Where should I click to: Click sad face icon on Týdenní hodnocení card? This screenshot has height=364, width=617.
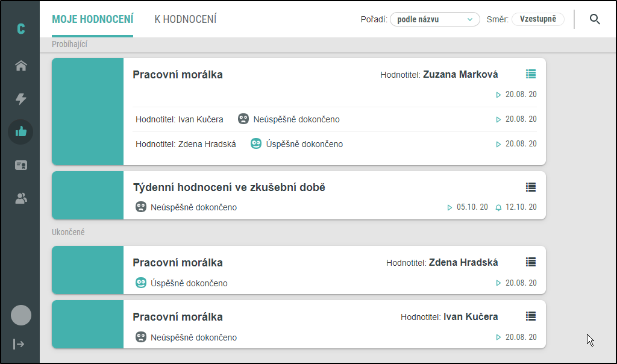click(x=141, y=207)
